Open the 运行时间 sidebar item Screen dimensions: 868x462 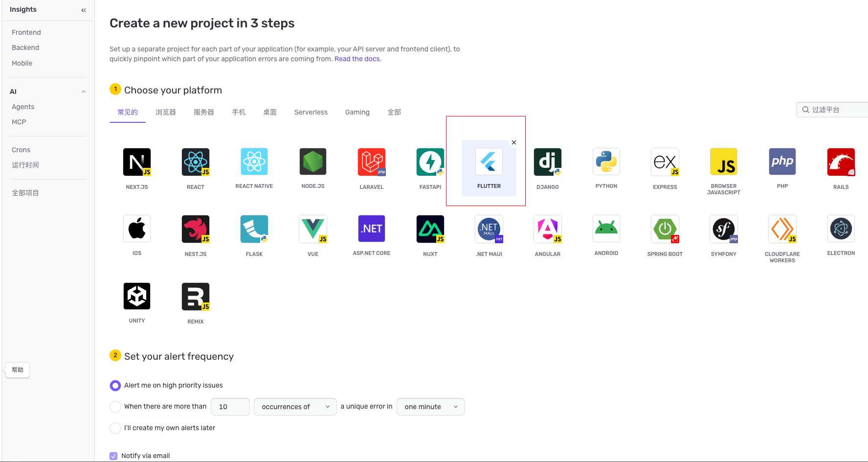[x=25, y=165]
